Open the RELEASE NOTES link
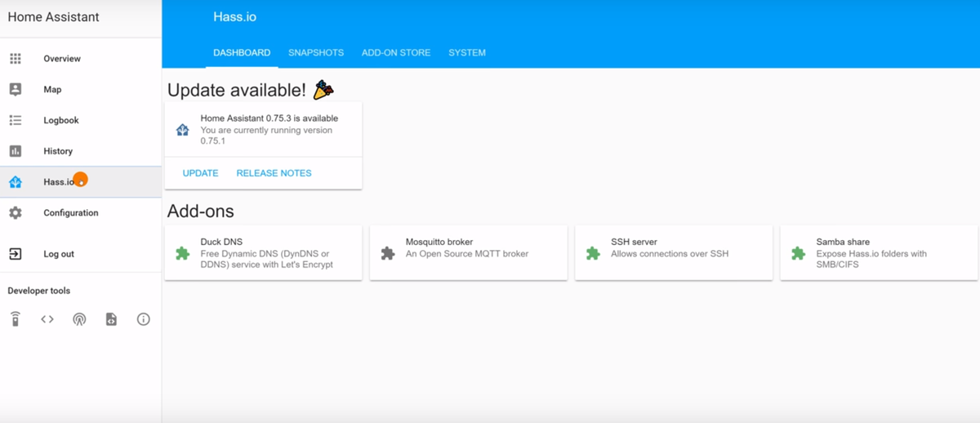The height and width of the screenshot is (423, 980). (274, 173)
